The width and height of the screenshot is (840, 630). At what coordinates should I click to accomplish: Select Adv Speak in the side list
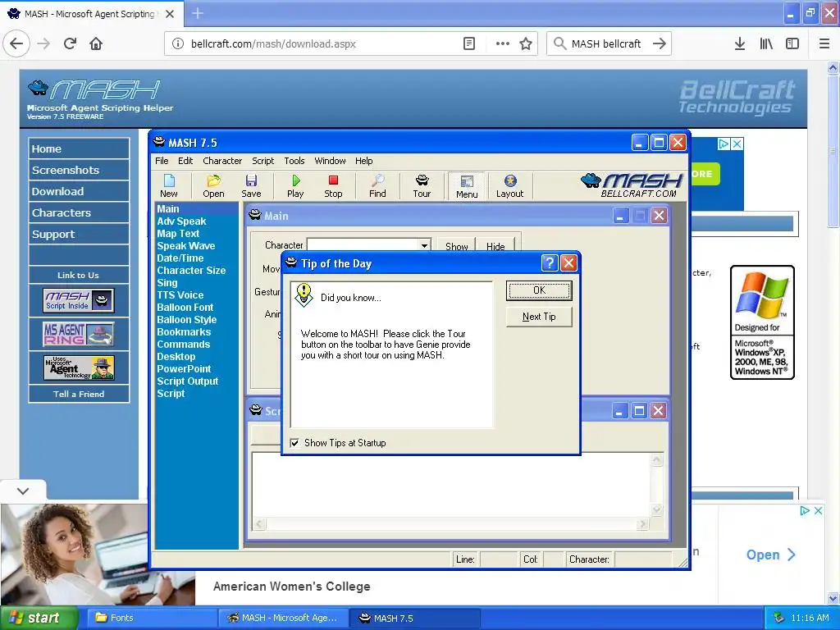pyautogui.click(x=181, y=221)
